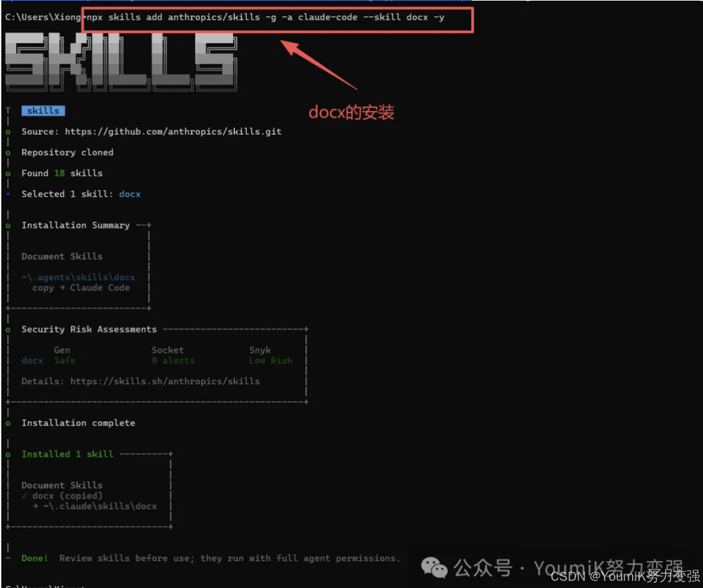Click the 'copy → Claude Code' line
Viewport: 703px width, 588px height.
81,288
